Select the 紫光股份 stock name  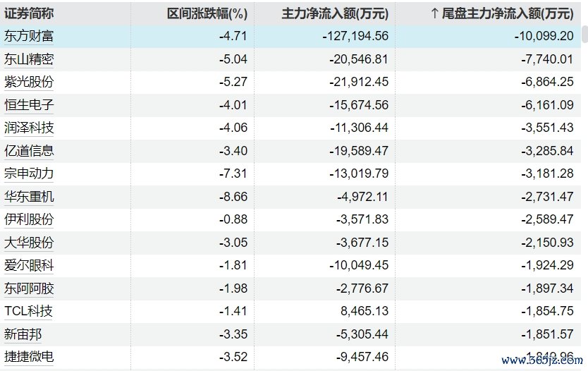(x=29, y=82)
